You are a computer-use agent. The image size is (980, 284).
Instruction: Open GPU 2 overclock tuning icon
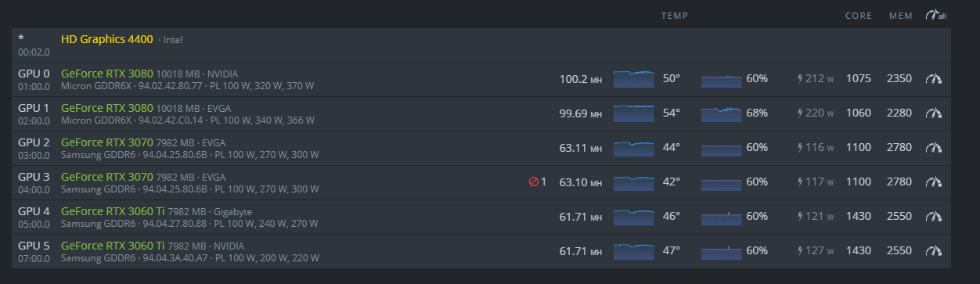click(933, 148)
